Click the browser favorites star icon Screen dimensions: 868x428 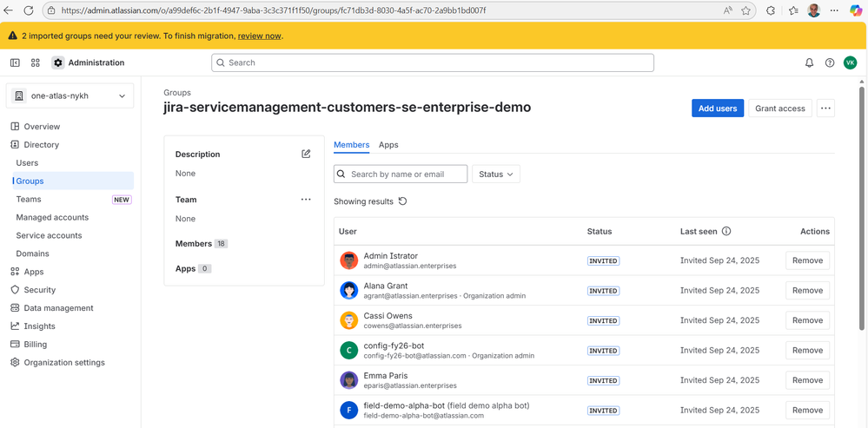(x=745, y=10)
